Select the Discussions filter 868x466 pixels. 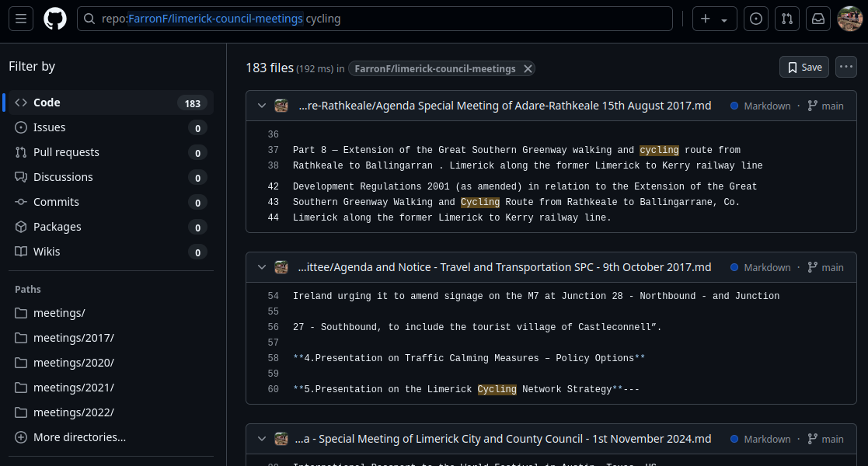point(110,177)
